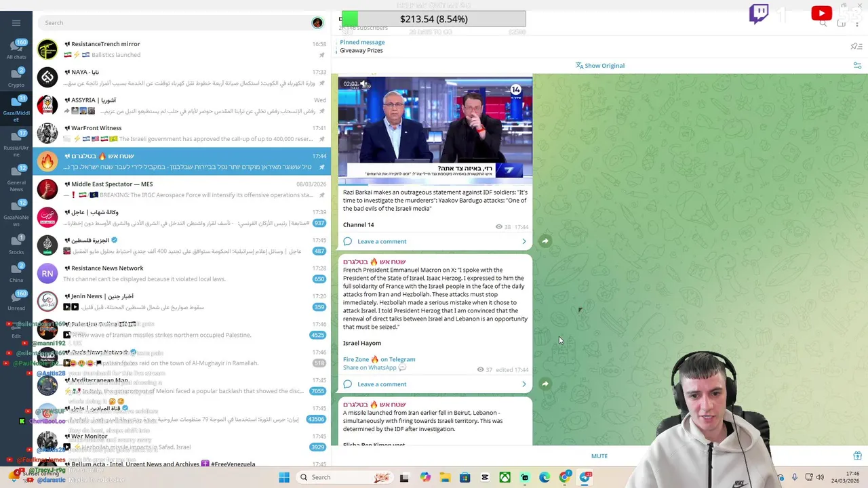Viewport: 868px width, 488px height.
Task: Click the 487 unread message badge
Action: tap(319, 251)
